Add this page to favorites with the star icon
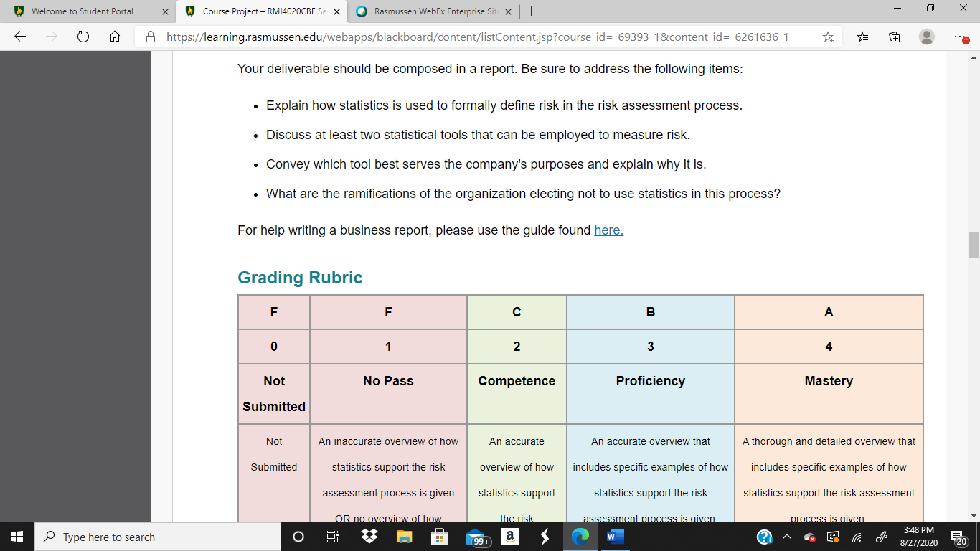Image resolution: width=980 pixels, height=551 pixels. tap(828, 37)
